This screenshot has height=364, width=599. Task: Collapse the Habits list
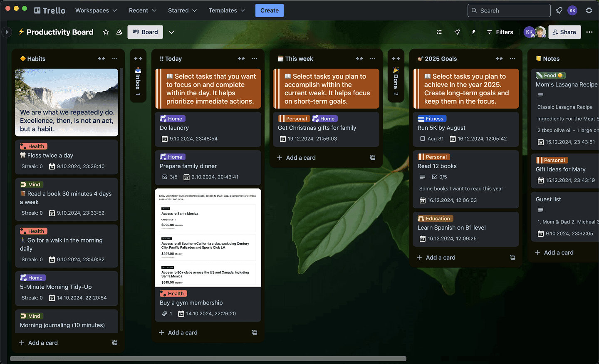tap(101, 59)
